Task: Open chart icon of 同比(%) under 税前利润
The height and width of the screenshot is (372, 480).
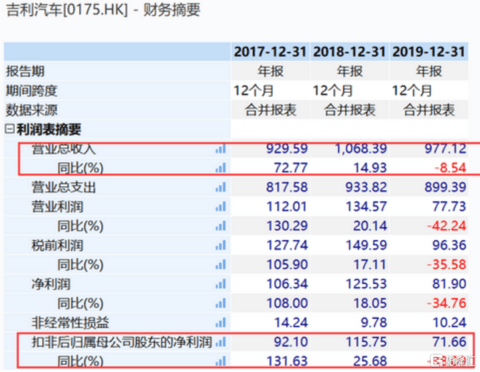Action: point(220,265)
